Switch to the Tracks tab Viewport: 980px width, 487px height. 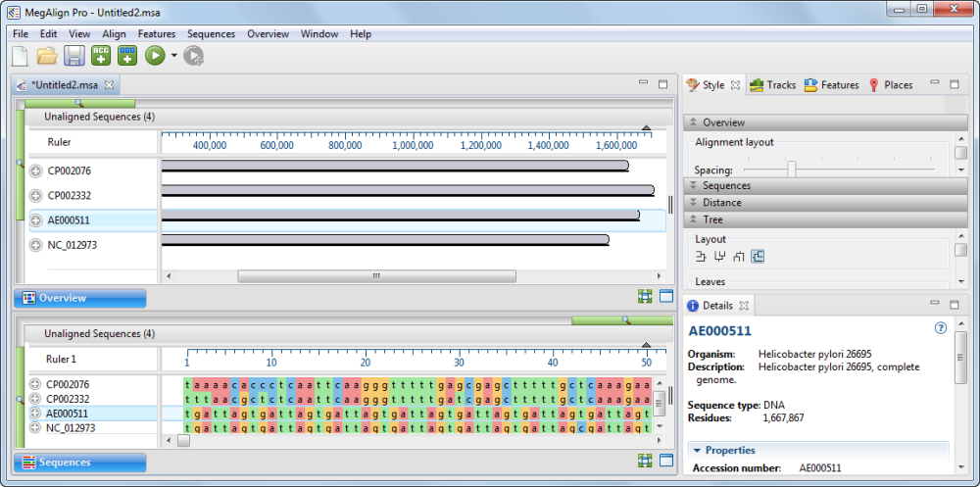pos(773,85)
